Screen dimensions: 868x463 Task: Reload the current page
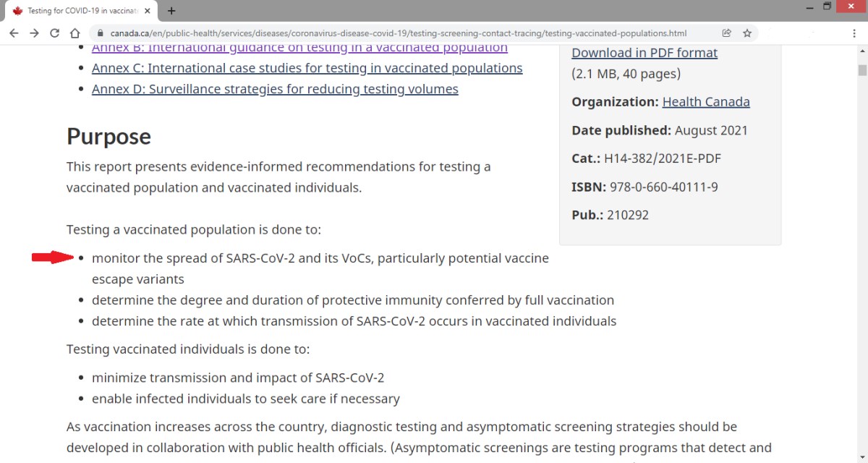point(54,33)
